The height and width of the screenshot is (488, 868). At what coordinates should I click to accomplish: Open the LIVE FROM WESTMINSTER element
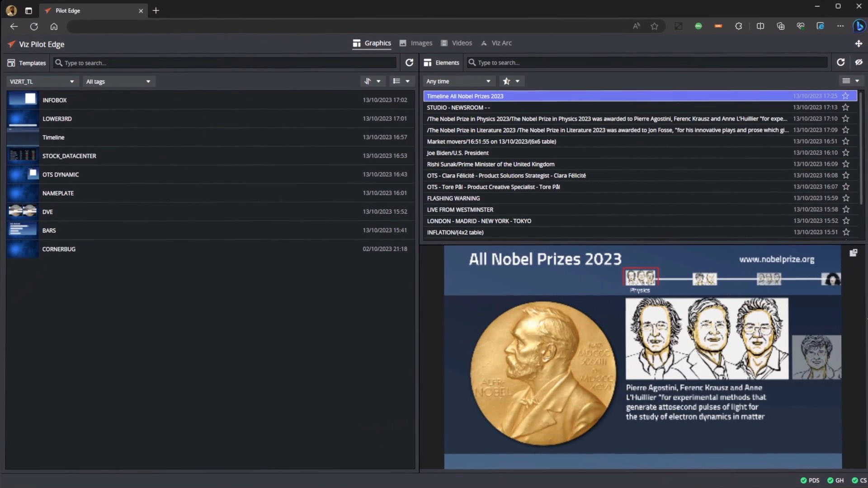(x=640, y=209)
